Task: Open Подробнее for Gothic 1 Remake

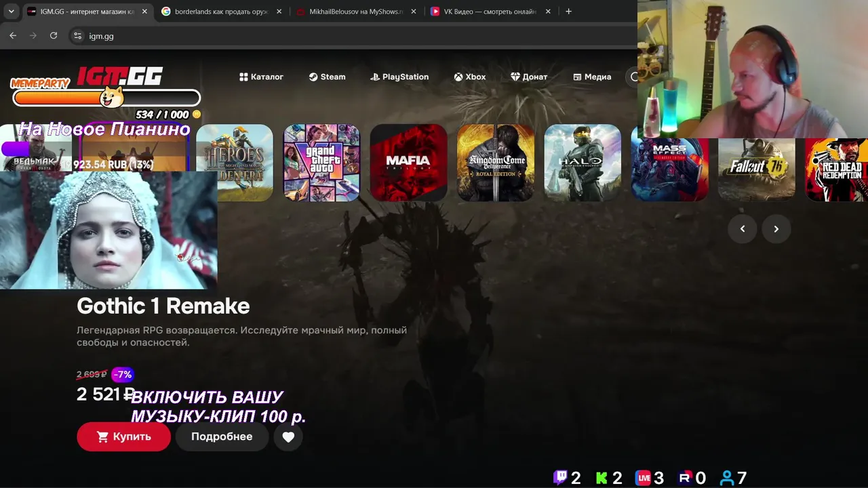Action: click(222, 436)
